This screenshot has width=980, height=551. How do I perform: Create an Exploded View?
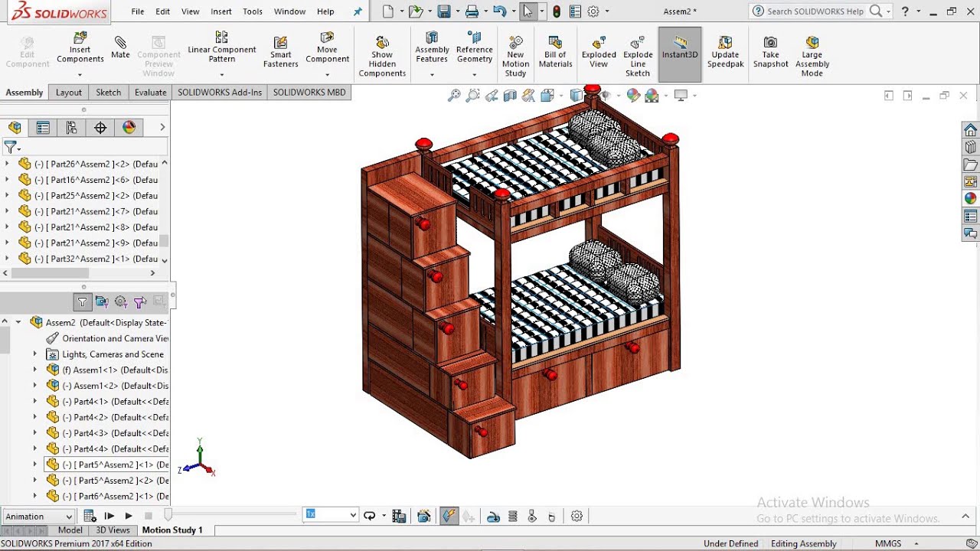coord(599,51)
